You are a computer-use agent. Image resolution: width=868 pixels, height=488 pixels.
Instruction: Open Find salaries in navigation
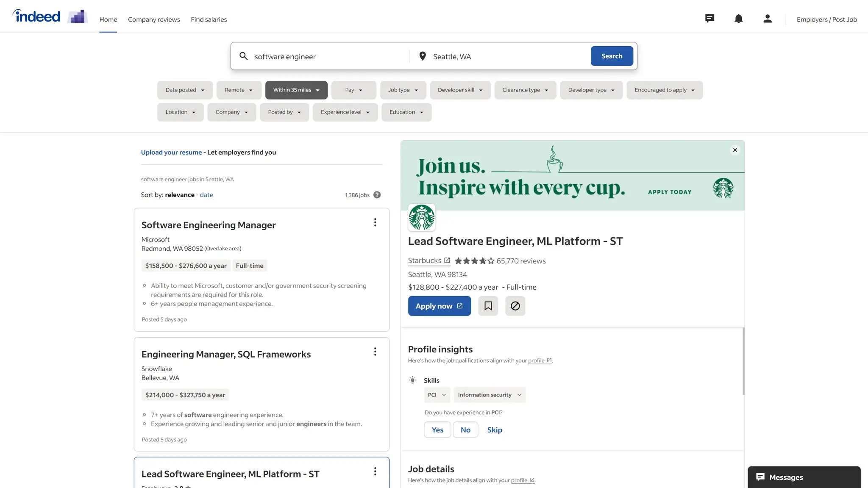pyautogui.click(x=209, y=19)
